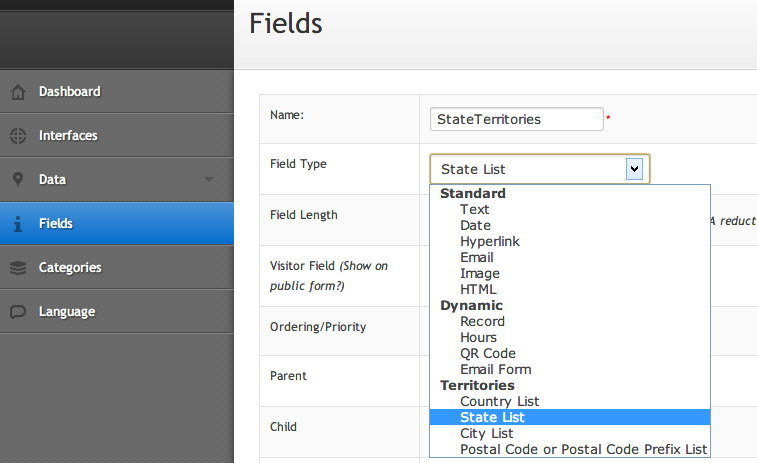Viewport: 757px width, 463px height.
Task: Click the Fields page title
Action: coord(286,24)
